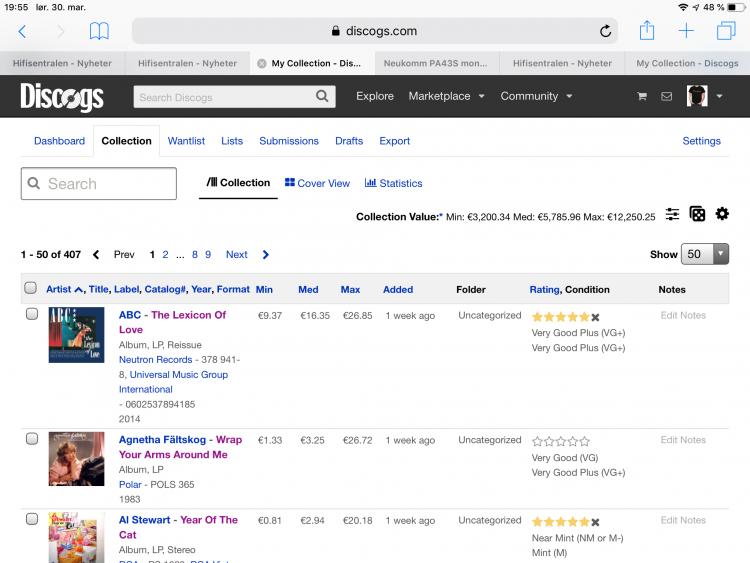Reload the page in address bar
Image resolution: width=750 pixels, height=563 pixels.
tap(605, 31)
